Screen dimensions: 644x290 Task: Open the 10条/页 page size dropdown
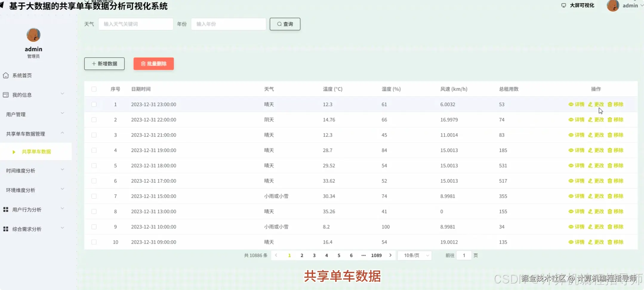coord(415,255)
